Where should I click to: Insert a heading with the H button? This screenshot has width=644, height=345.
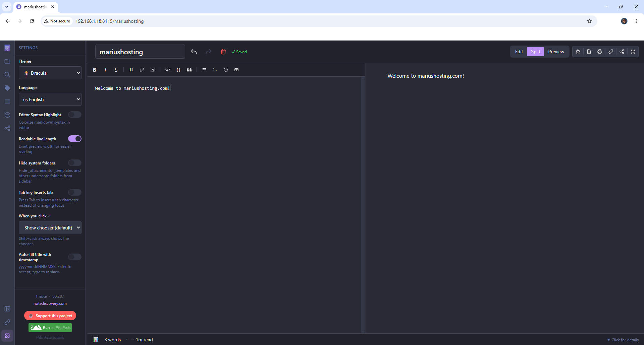click(131, 70)
